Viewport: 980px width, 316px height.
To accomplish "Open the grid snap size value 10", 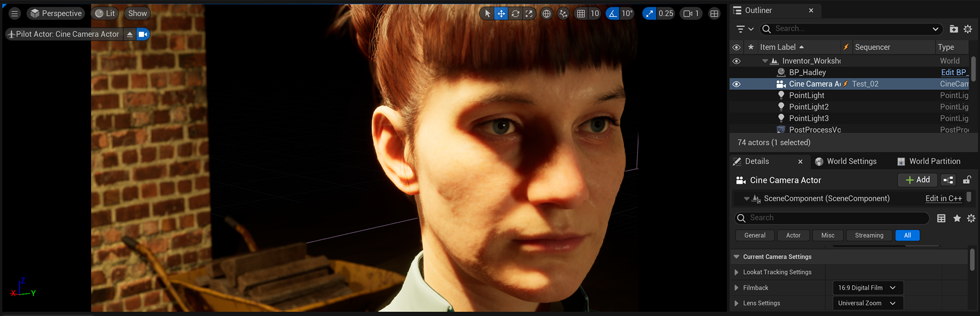I will click(595, 14).
